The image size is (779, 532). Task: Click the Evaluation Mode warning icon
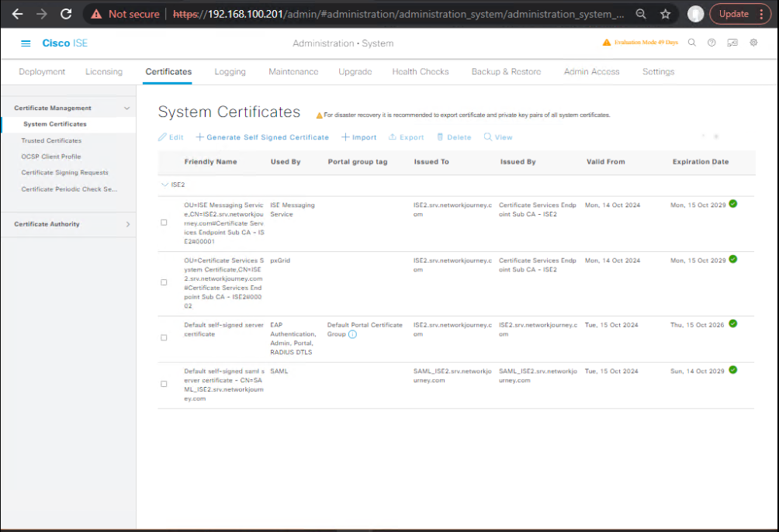(x=607, y=43)
